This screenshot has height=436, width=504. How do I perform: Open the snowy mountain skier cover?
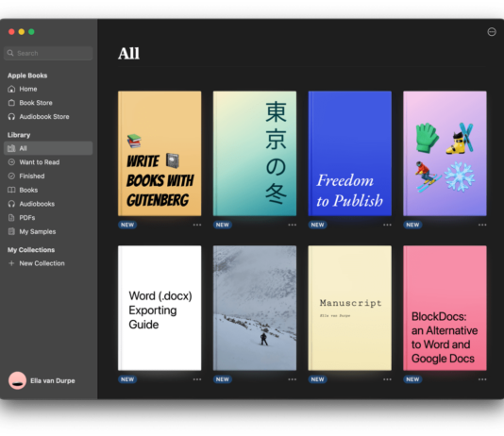(x=255, y=308)
